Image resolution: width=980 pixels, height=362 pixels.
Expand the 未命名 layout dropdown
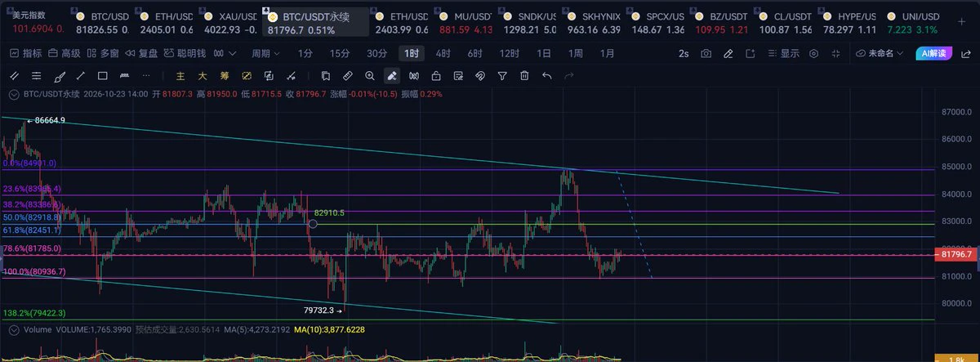pyautogui.click(x=880, y=53)
